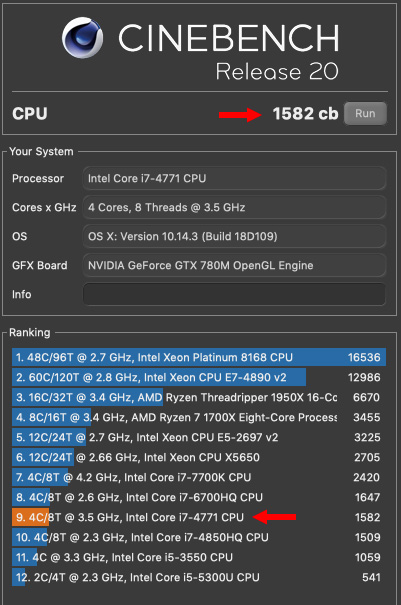Viewport: 401px width, 605px height.
Task: Click into the empty Info field
Action: [x=234, y=294]
